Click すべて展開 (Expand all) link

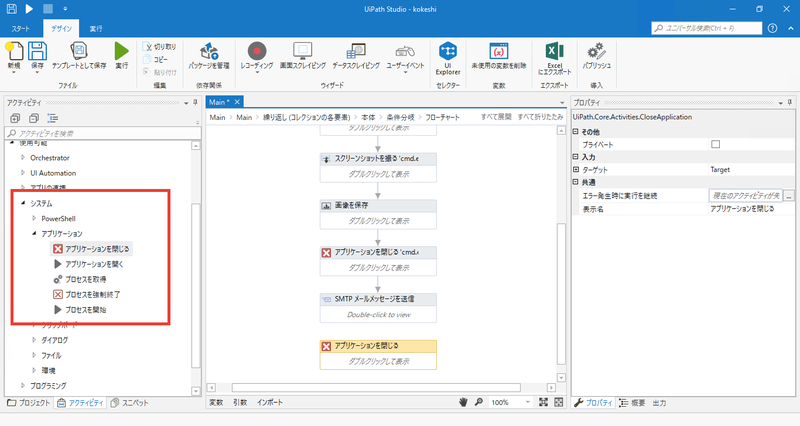click(496, 117)
